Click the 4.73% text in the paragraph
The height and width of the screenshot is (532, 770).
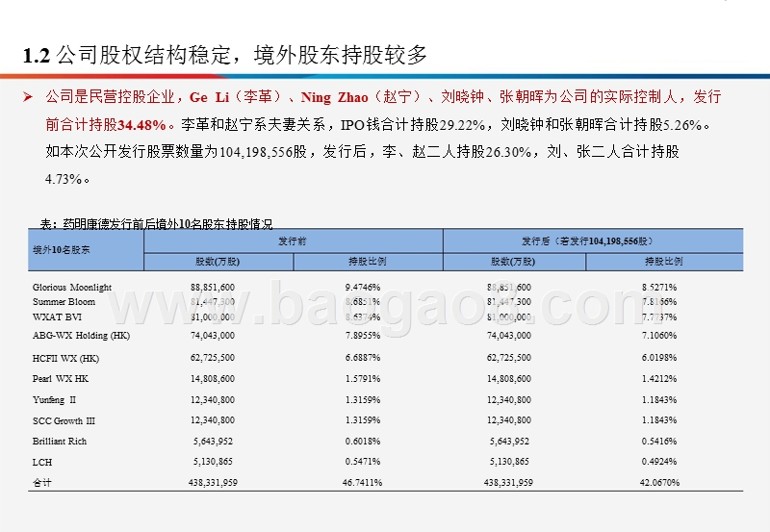click(x=64, y=179)
